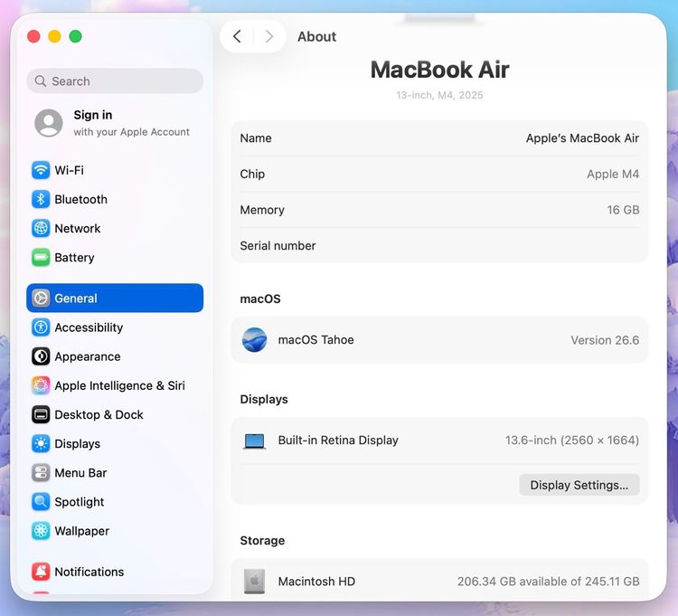Open Display Settings button
Viewport: 678px width, 616px height.
click(x=579, y=485)
